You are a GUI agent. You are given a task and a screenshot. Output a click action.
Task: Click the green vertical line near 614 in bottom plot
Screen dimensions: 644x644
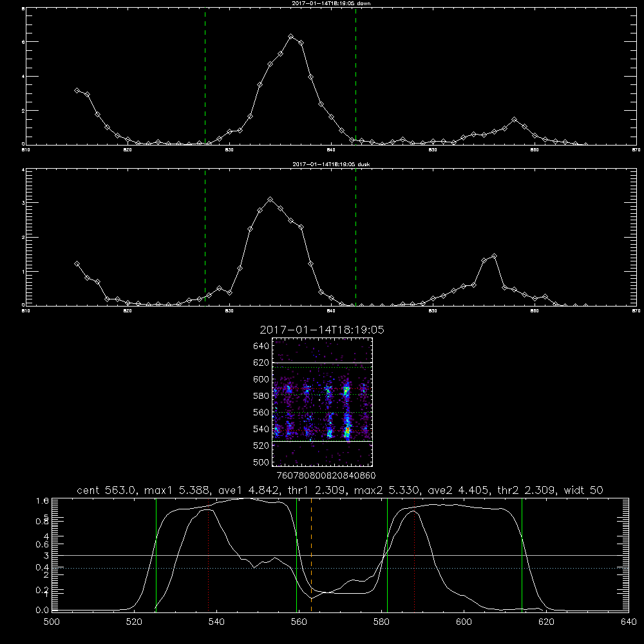tap(522, 555)
